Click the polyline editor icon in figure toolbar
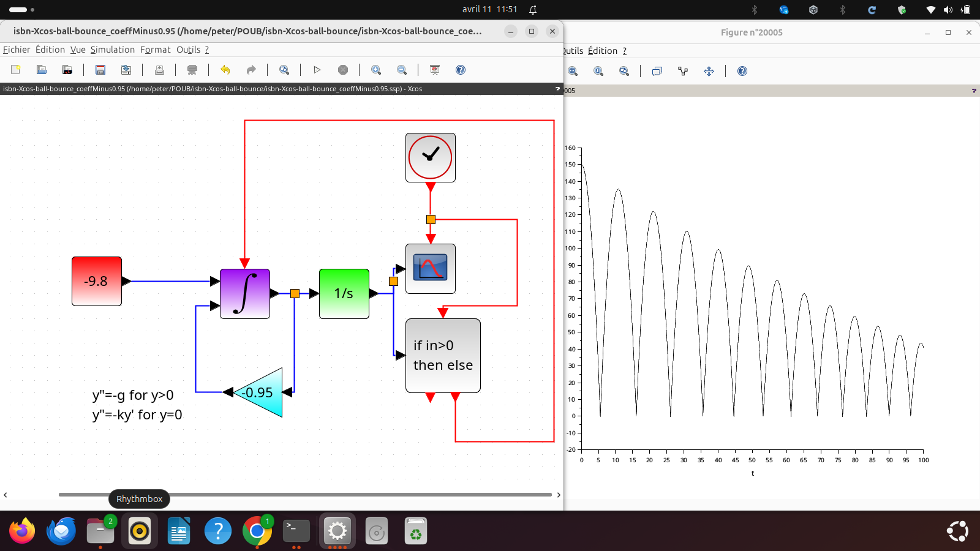980x551 pixels. pyautogui.click(x=683, y=71)
